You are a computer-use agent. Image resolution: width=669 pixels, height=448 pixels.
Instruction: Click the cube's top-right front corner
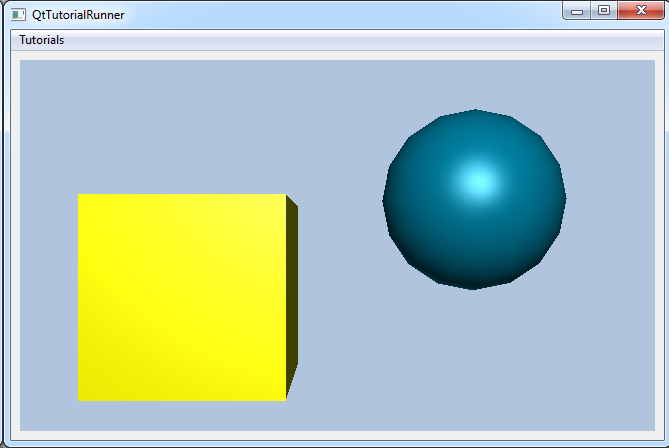(285, 195)
